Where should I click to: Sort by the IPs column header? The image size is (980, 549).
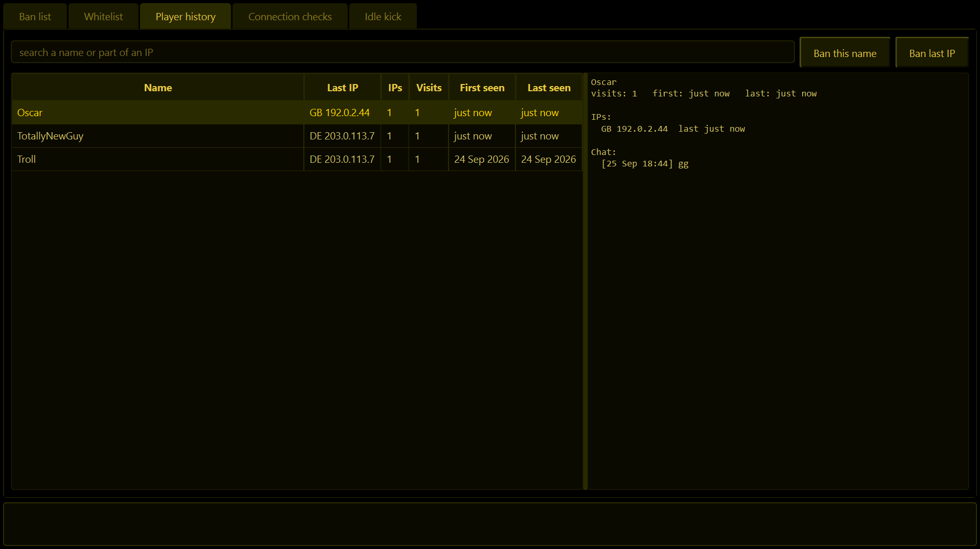tap(395, 88)
